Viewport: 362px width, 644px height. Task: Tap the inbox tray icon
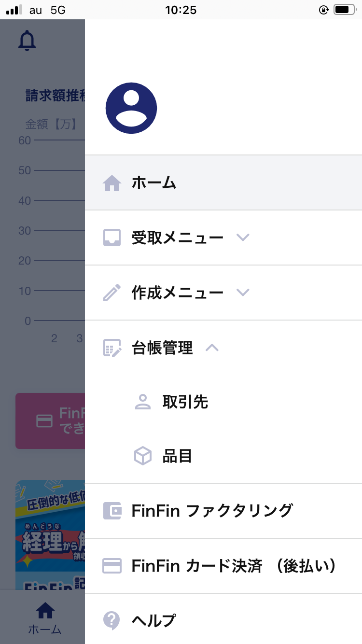(x=112, y=238)
